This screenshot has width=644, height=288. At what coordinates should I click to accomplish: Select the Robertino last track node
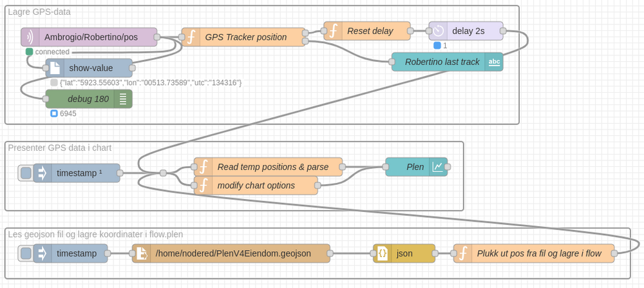coord(448,62)
